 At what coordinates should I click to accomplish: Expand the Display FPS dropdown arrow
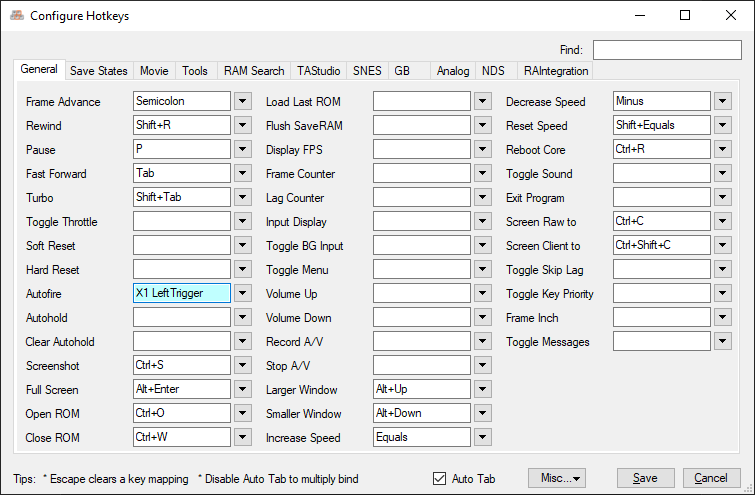click(x=482, y=149)
